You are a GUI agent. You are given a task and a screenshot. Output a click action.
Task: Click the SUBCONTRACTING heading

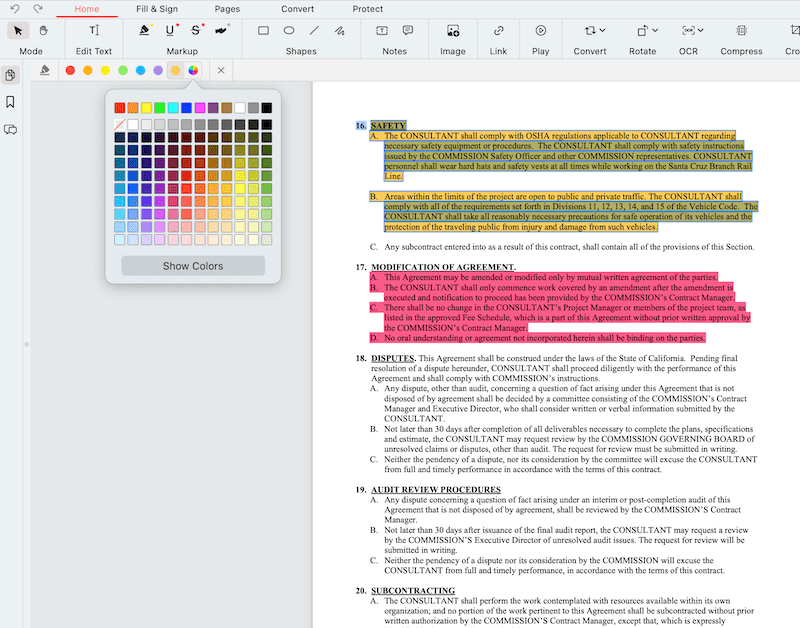(413, 591)
